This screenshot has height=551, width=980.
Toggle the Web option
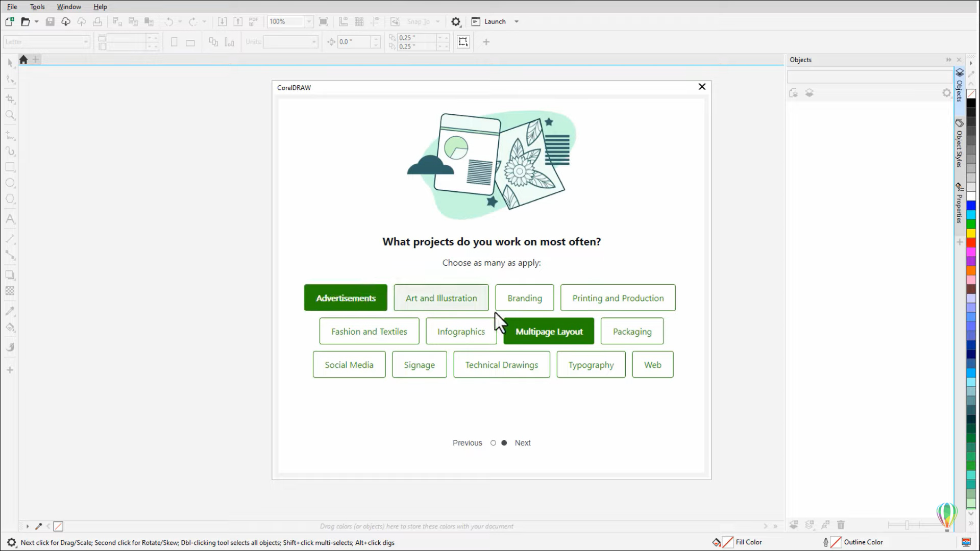[x=653, y=365]
